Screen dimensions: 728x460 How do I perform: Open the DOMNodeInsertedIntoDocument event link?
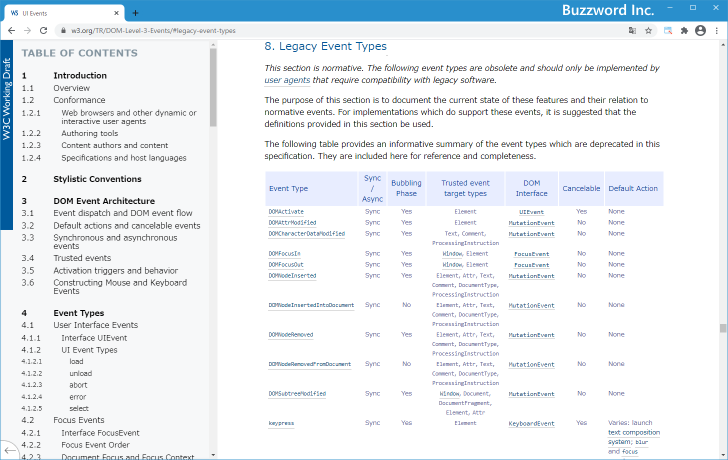pos(311,305)
